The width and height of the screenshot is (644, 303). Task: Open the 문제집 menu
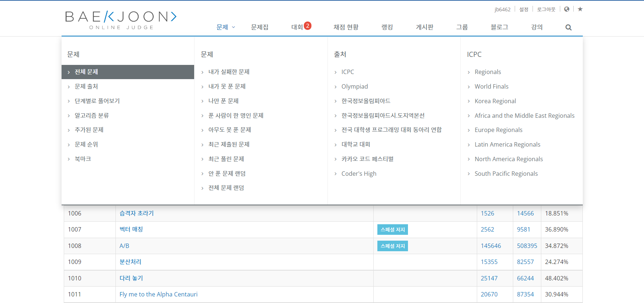pos(260,27)
